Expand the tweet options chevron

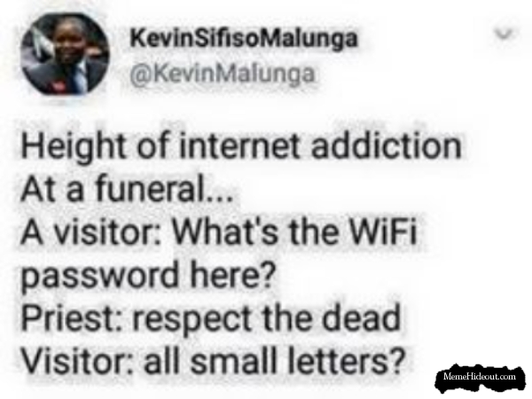click(503, 34)
